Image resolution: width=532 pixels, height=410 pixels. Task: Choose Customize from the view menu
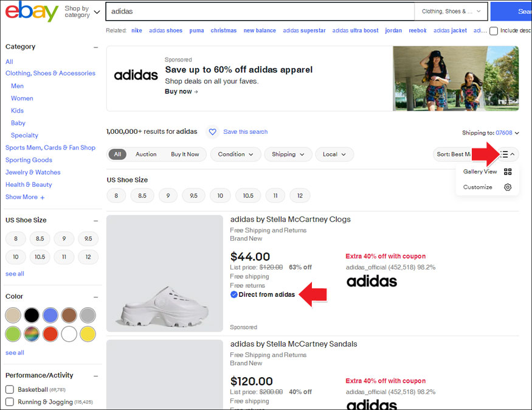click(487, 187)
